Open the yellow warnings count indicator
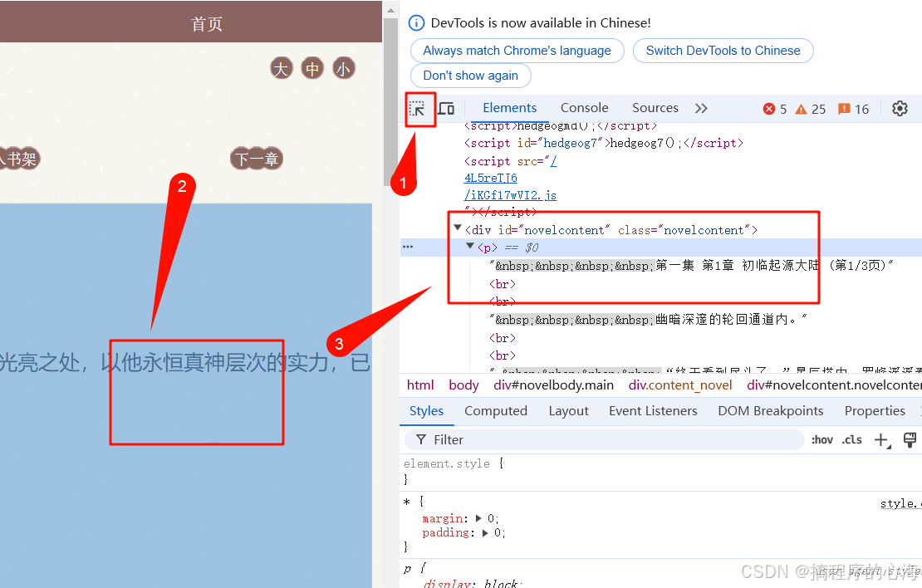The image size is (922, 588). tap(810, 109)
